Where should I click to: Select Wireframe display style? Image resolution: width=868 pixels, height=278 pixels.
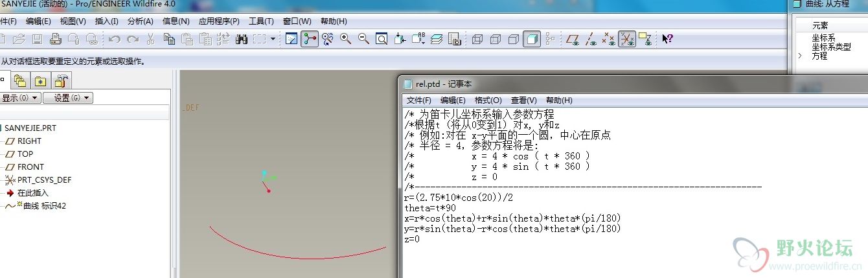tap(477, 39)
